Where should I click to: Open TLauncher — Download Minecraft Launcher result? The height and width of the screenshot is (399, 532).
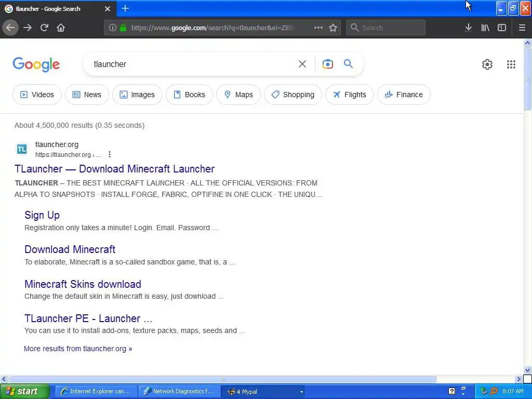115,169
